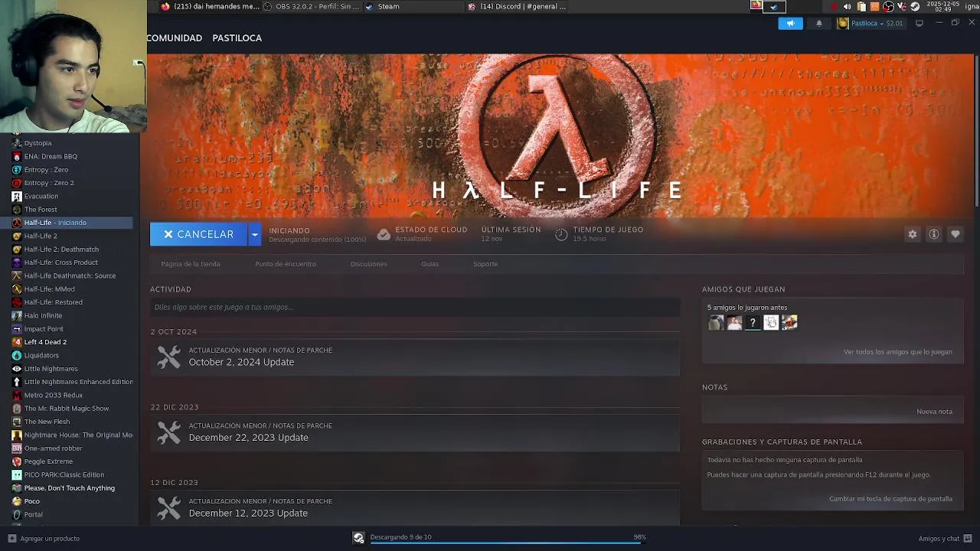Select PICO PARK:Classic Edition entry
Viewport: 980px width, 551px height.
72,474
